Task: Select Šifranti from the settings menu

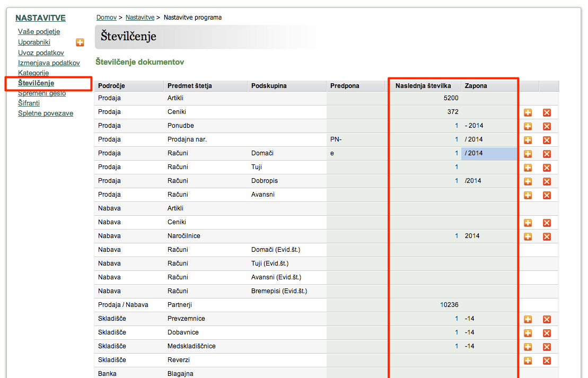Action: 29,103
